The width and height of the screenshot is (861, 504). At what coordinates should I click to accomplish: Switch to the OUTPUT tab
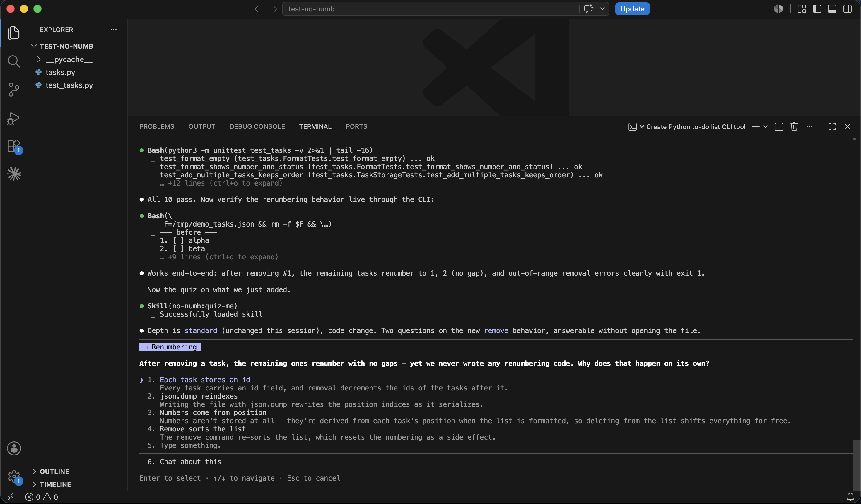coord(202,127)
